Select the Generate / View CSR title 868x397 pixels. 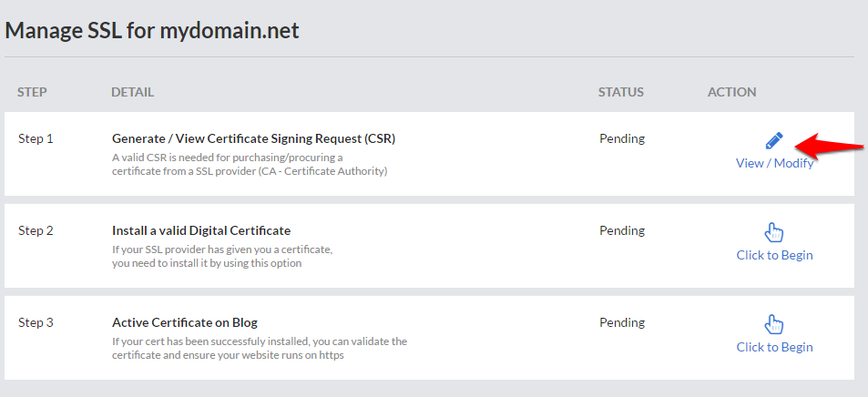[x=253, y=139]
